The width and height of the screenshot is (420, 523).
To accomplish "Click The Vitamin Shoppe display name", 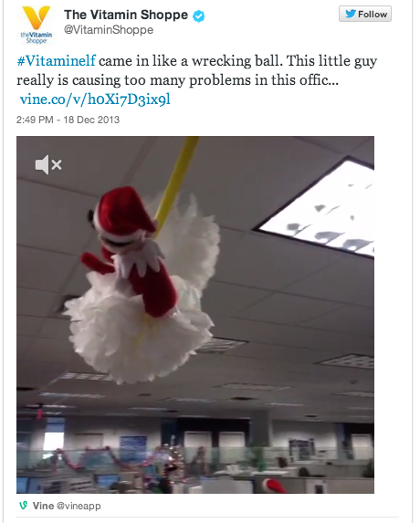I will (126, 15).
